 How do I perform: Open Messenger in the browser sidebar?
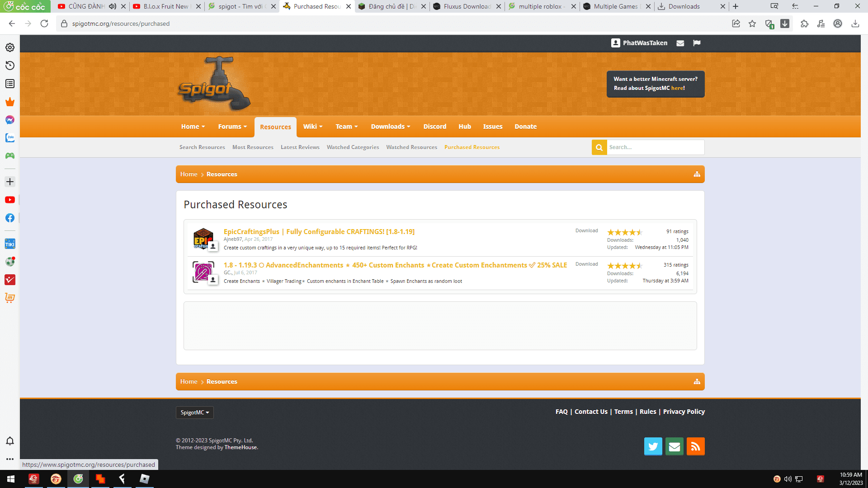(10, 120)
